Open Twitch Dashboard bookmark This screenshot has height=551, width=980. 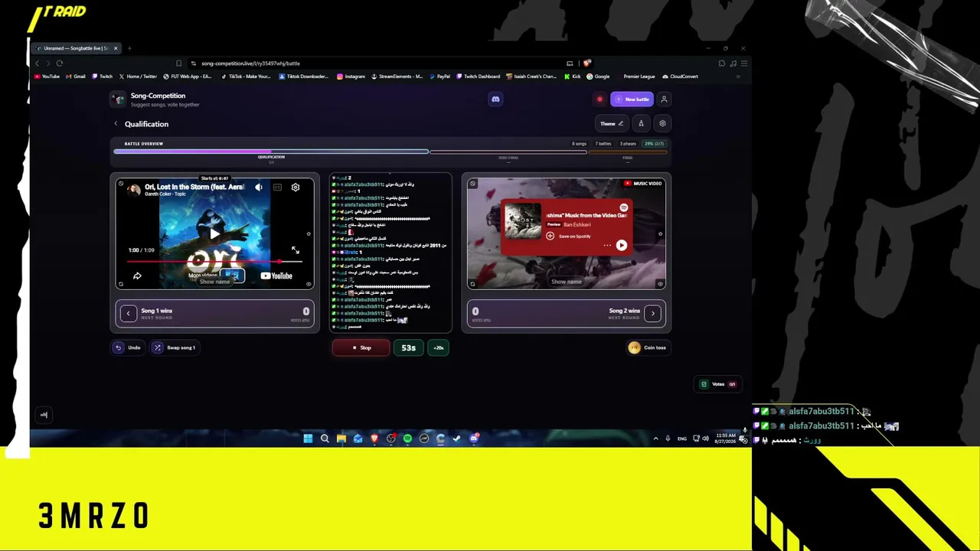479,77
